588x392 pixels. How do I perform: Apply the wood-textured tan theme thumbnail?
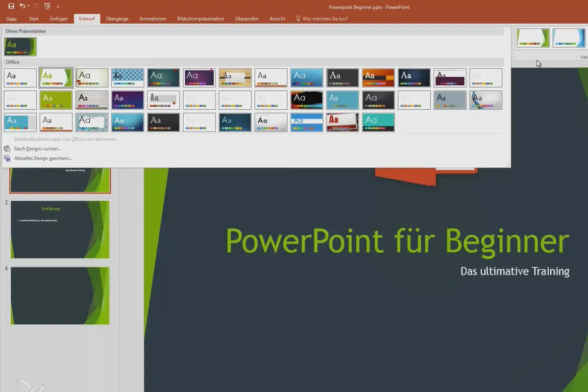235,77
